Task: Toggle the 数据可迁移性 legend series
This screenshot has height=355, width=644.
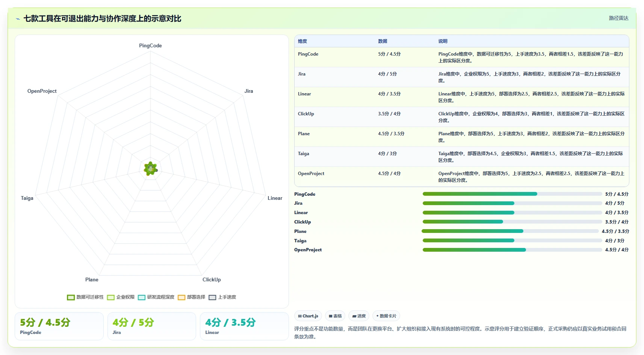Action: 85,297
